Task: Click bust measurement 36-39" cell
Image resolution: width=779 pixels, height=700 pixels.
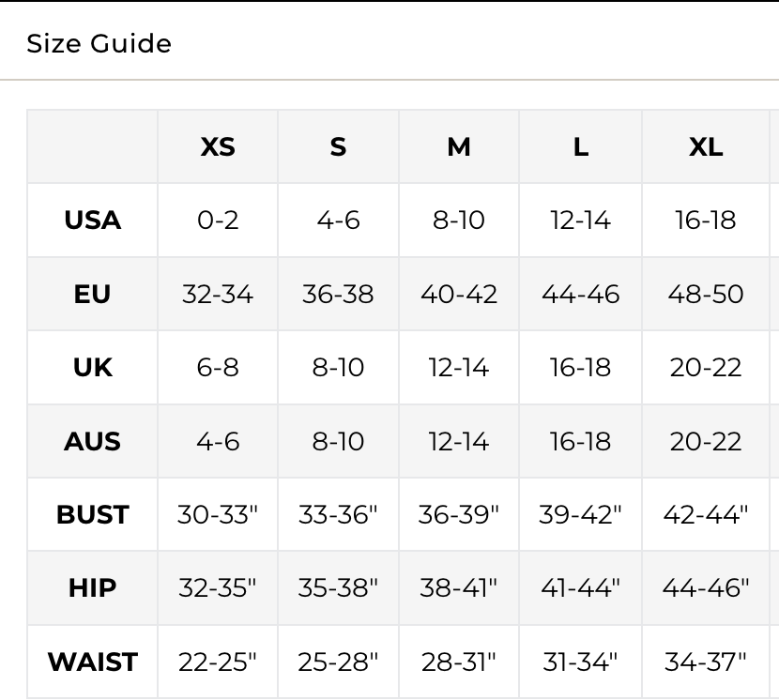Action: click(459, 515)
